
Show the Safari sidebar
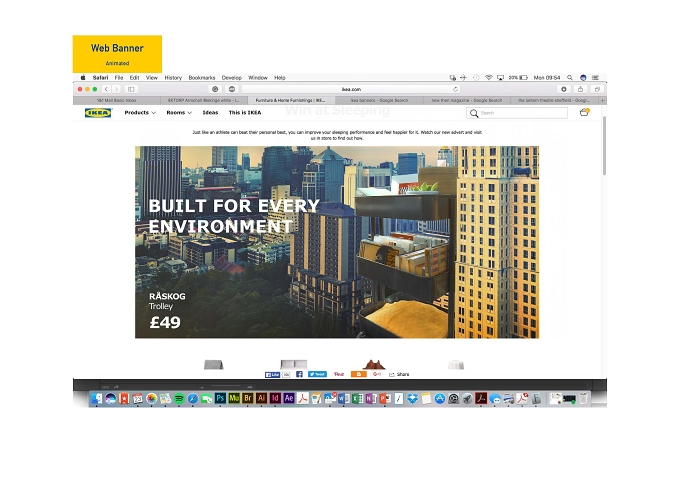click(x=131, y=89)
